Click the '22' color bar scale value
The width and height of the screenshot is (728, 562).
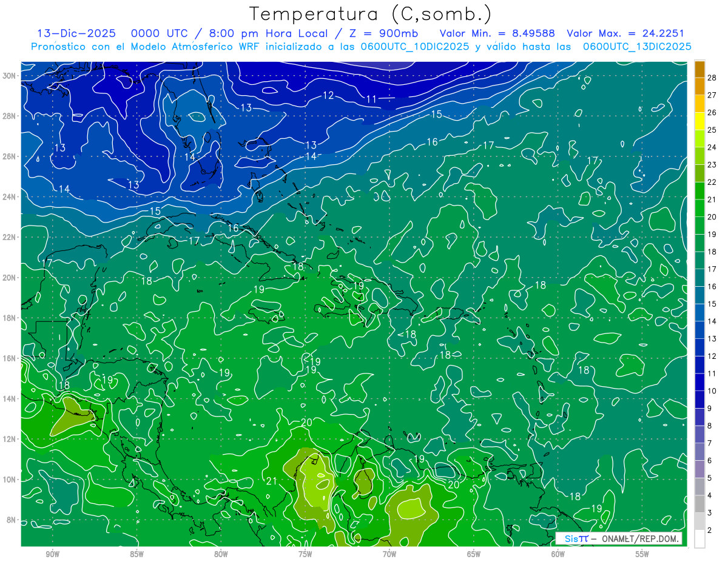tap(713, 182)
